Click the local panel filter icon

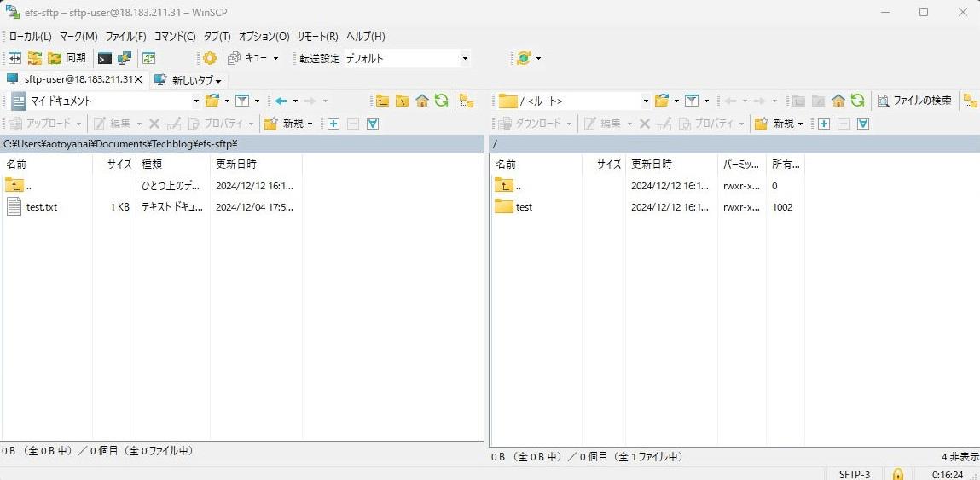click(x=242, y=101)
